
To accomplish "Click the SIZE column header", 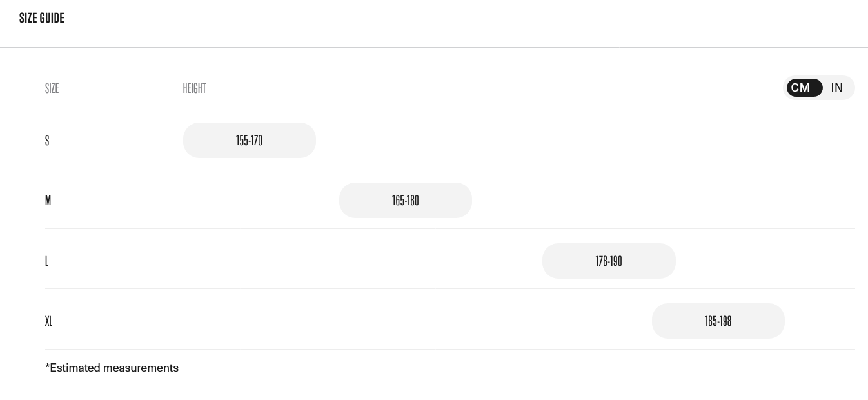I will tap(52, 88).
